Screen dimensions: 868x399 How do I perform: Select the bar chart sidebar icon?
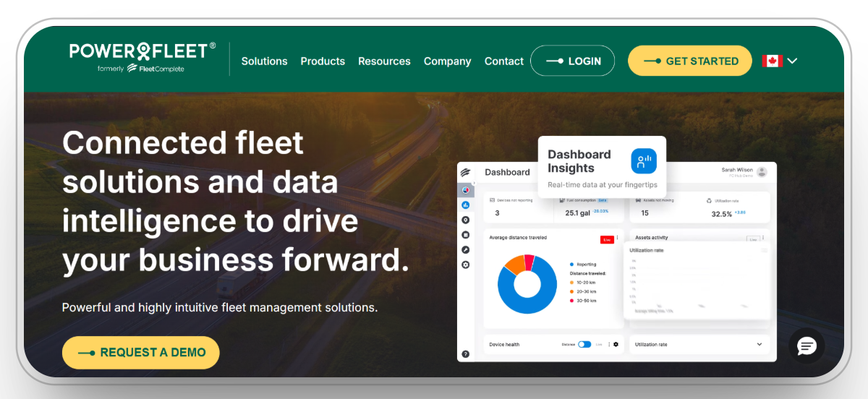(x=466, y=205)
